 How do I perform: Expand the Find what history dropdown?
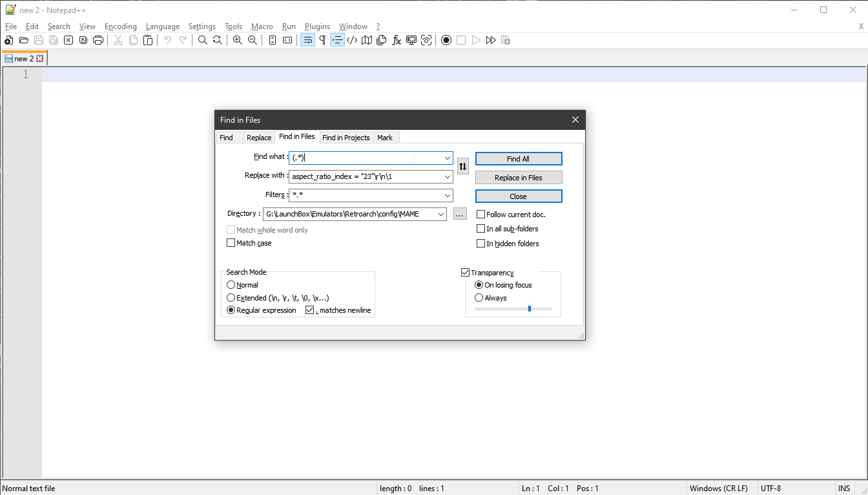(448, 158)
